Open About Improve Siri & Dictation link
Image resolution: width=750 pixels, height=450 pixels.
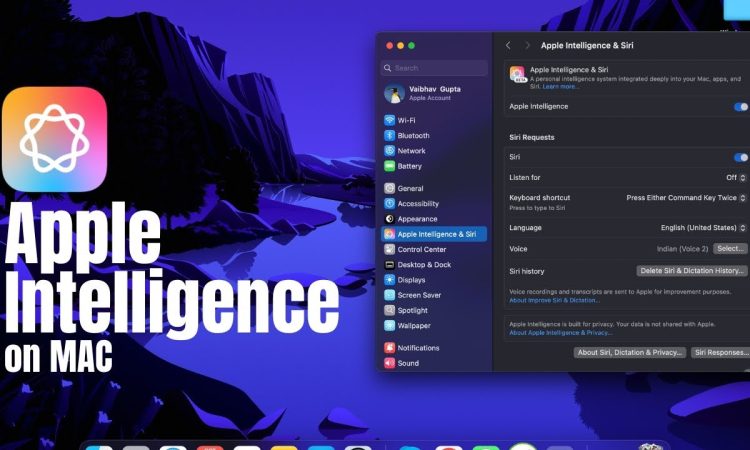point(554,300)
